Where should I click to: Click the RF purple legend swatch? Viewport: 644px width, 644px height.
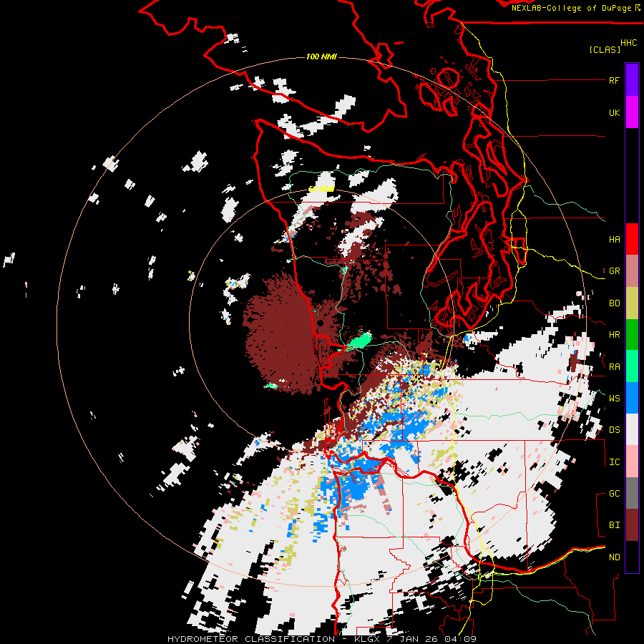pyautogui.click(x=632, y=80)
